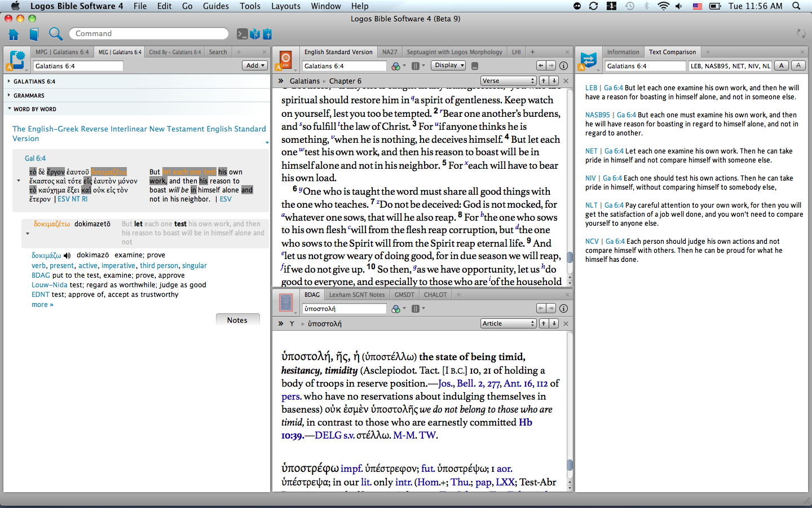Open visual filters in the BDAG panel
Viewport: 812px width, 508px height.
click(x=398, y=309)
